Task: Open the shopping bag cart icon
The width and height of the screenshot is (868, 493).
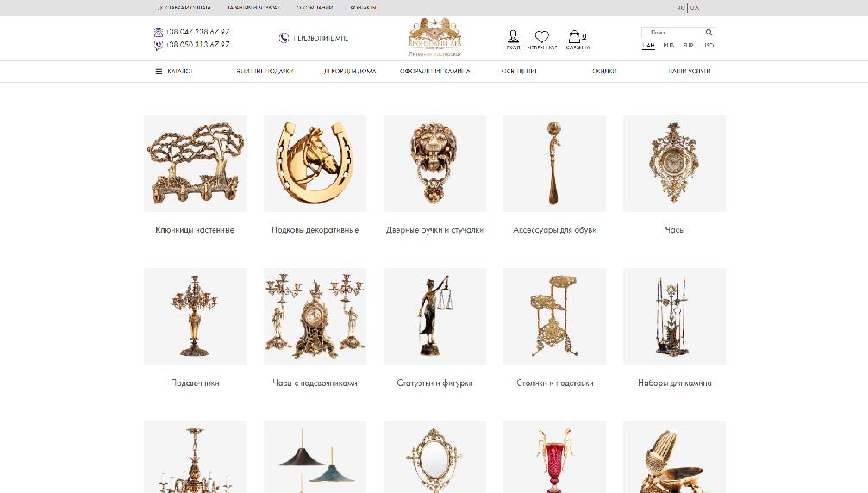Action: click(x=575, y=36)
